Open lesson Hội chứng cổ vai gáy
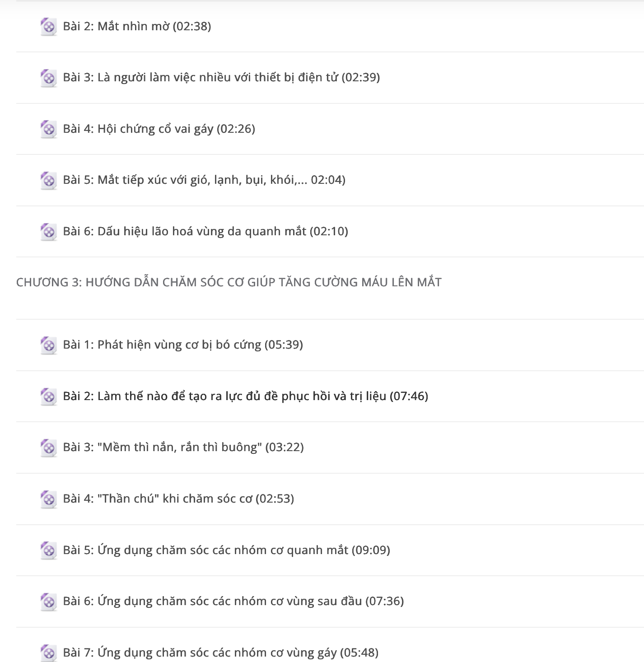 click(x=159, y=129)
